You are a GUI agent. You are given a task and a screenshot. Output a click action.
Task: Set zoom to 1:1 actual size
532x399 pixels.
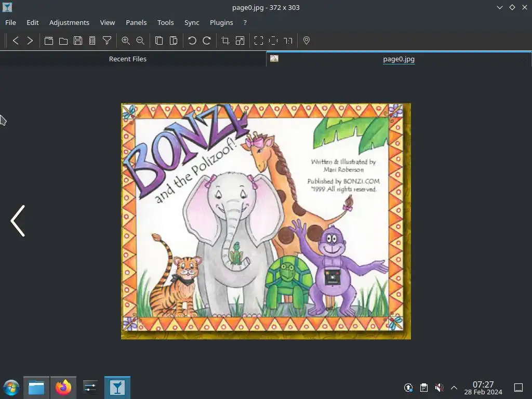click(288, 41)
